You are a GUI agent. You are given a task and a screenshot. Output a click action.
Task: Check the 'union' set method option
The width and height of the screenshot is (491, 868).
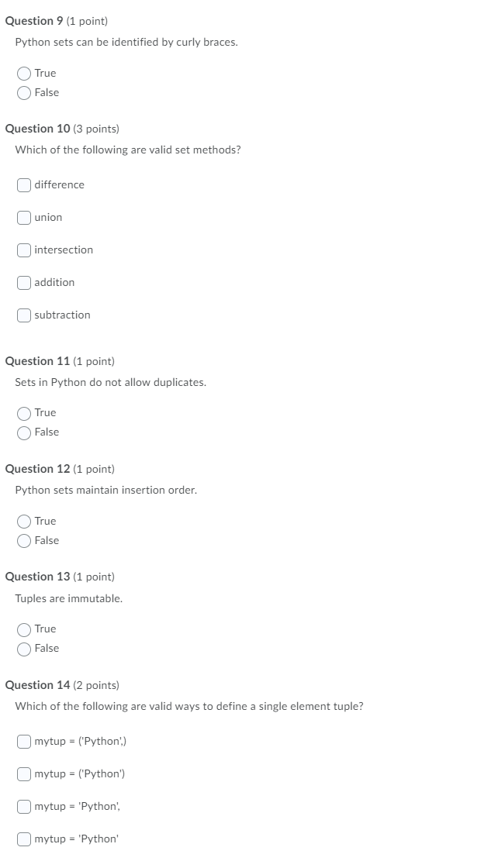point(24,217)
